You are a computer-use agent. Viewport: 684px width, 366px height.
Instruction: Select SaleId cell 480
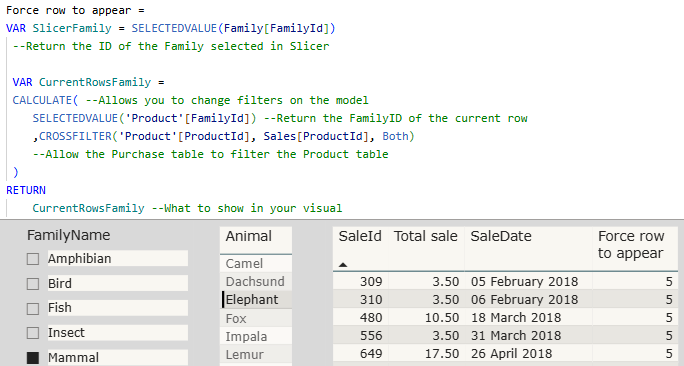click(371, 318)
